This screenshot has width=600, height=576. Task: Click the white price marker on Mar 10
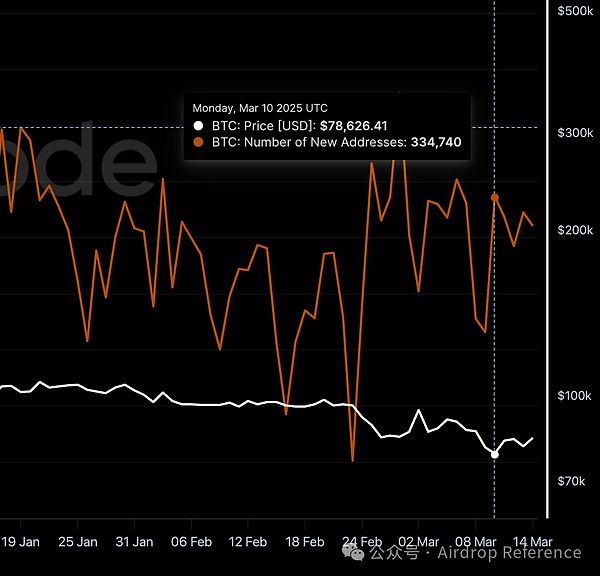(x=494, y=454)
